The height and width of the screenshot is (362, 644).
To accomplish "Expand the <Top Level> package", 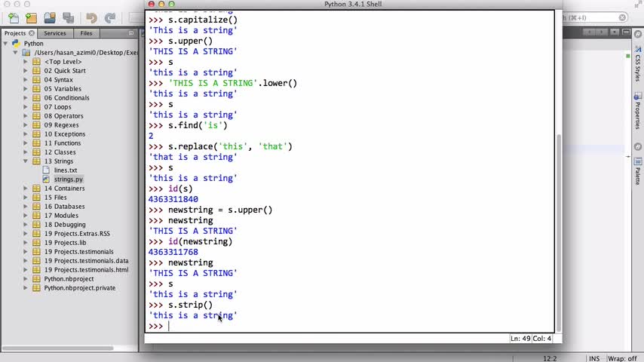I will coord(26,62).
